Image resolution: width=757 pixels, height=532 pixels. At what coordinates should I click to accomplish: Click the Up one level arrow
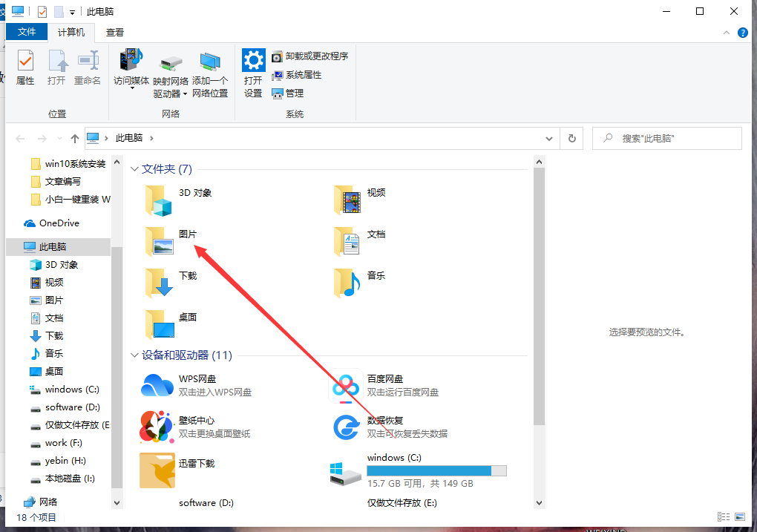click(x=74, y=138)
